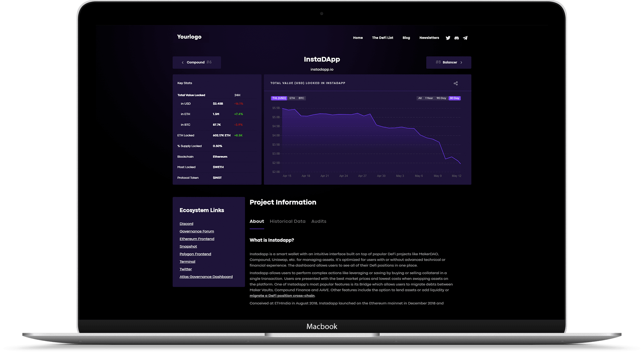Switch to the Audits tab
This screenshot has width=644, height=352.
(319, 222)
